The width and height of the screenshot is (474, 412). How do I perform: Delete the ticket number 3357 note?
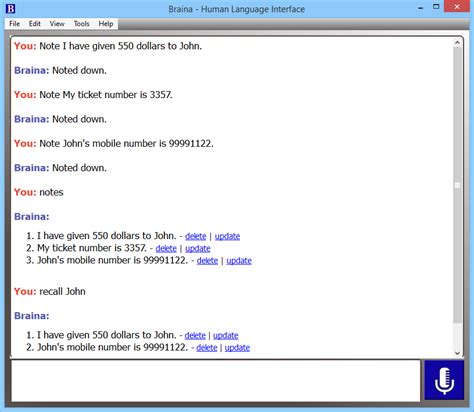pos(166,249)
